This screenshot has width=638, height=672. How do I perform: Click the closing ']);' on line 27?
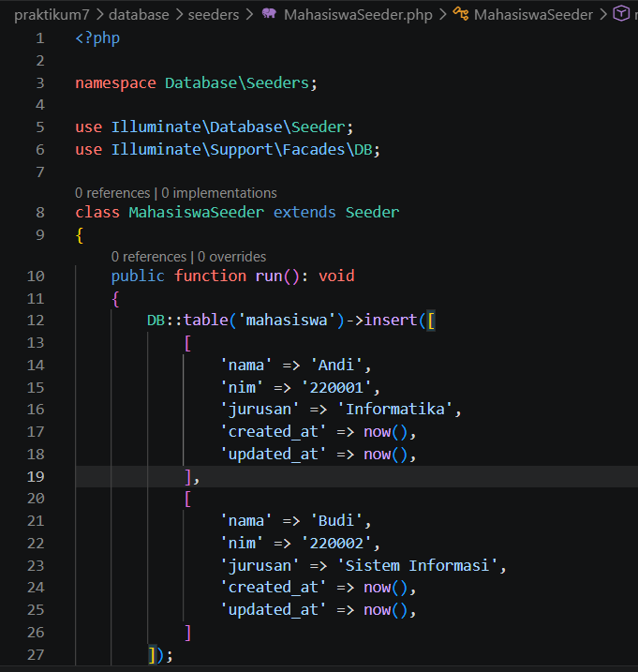(x=160, y=655)
